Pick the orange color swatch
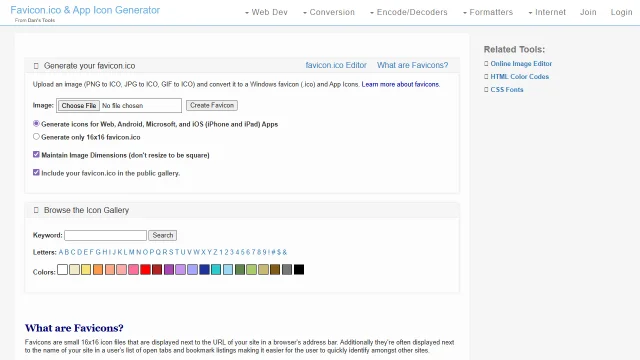 [98, 269]
